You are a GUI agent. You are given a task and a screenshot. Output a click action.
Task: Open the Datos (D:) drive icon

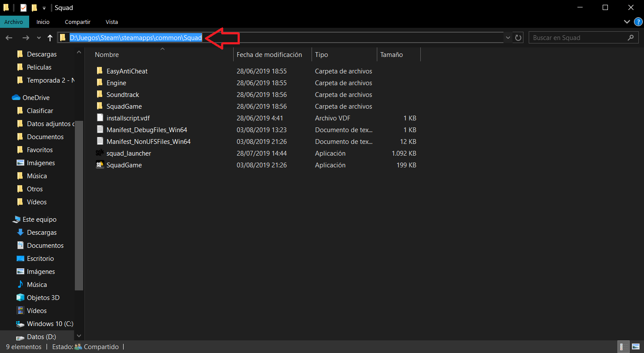click(20, 337)
